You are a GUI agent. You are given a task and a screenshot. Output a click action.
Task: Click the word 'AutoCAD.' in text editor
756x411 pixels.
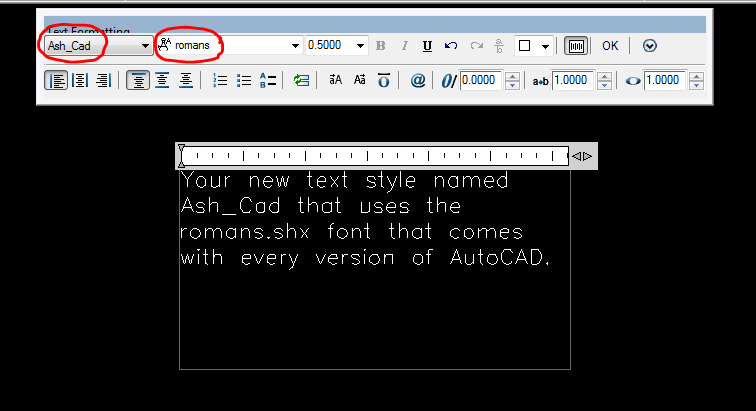coord(500,258)
